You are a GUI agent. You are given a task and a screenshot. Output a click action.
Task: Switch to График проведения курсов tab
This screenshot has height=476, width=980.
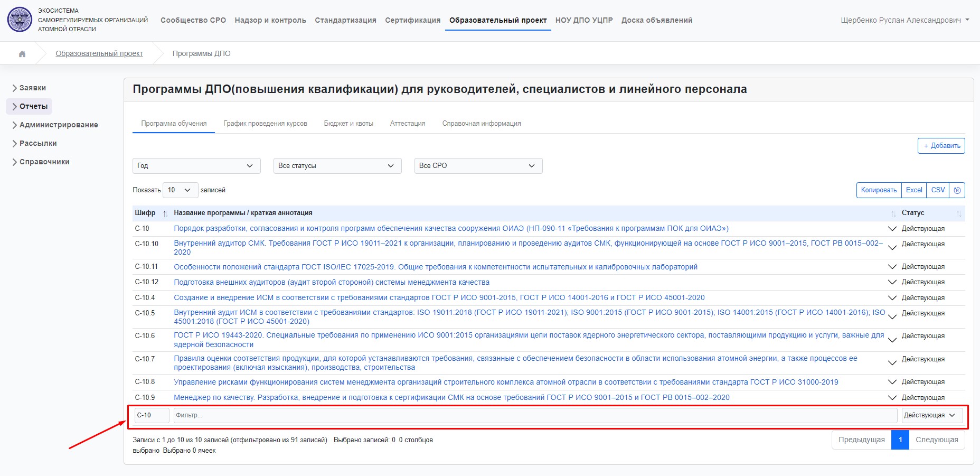[x=265, y=124]
